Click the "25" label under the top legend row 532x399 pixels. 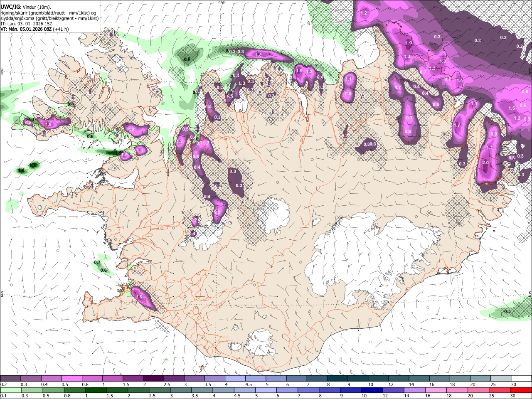[x=493, y=384]
